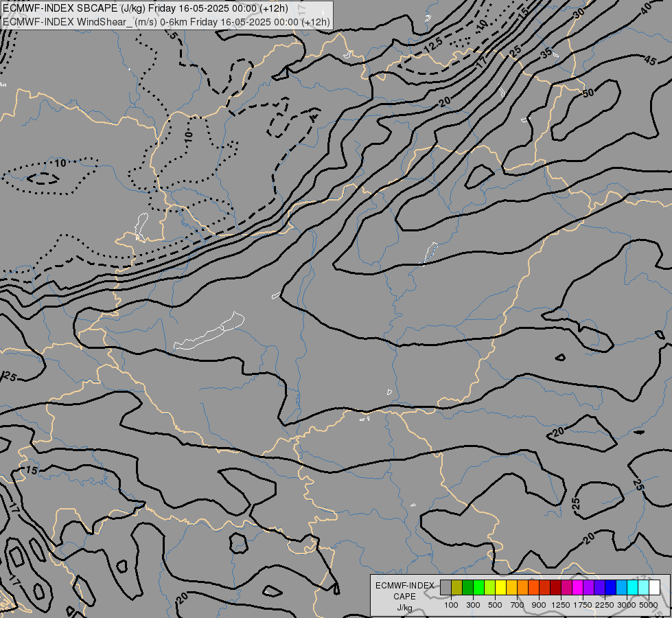
Task: Click the pale cyan swatch before 5000
Action: coord(643,587)
